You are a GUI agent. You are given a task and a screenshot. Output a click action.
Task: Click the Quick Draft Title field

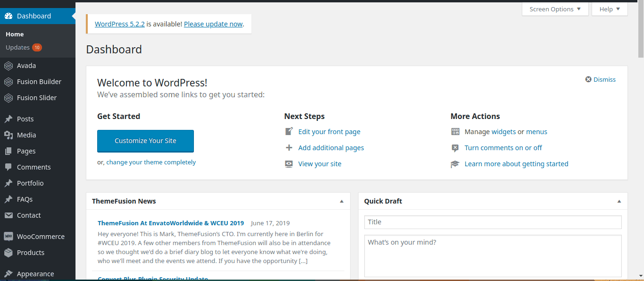493,222
